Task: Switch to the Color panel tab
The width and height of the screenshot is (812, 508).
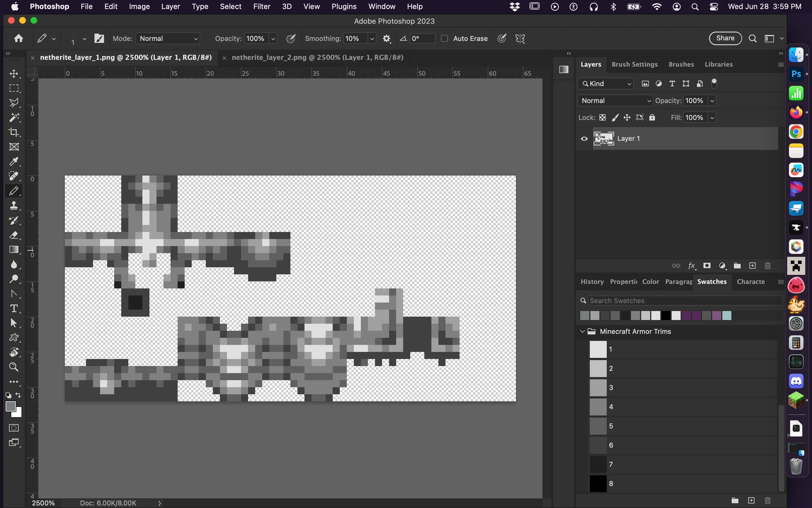Action: (x=651, y=282)
